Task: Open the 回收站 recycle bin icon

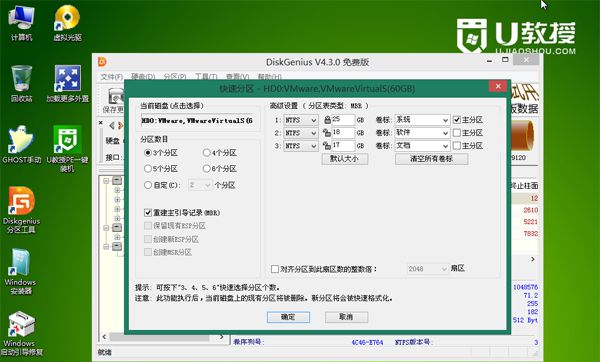Action: pos(21,83)
